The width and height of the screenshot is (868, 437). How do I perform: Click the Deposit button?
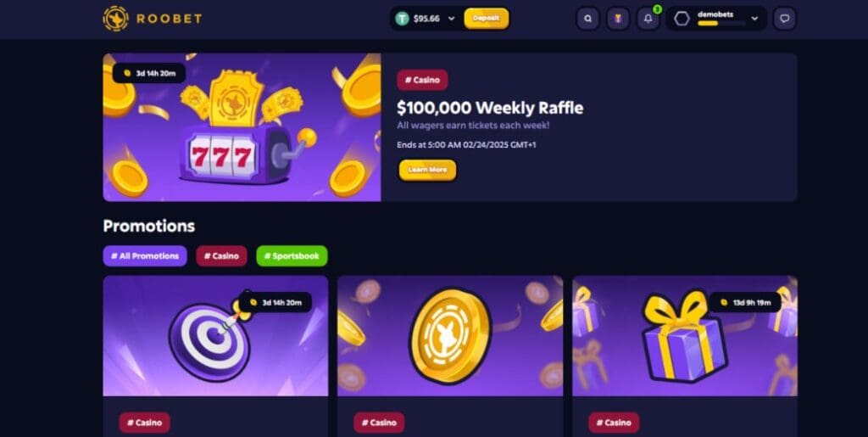[x=486, y=19]
